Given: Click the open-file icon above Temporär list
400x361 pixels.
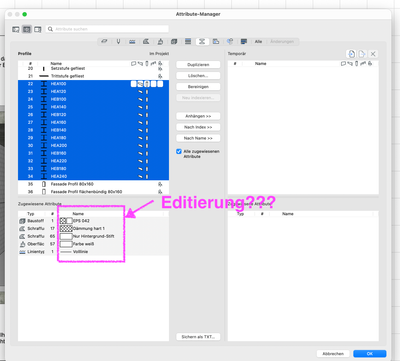Looking at the screenshot, I should 351,54.
